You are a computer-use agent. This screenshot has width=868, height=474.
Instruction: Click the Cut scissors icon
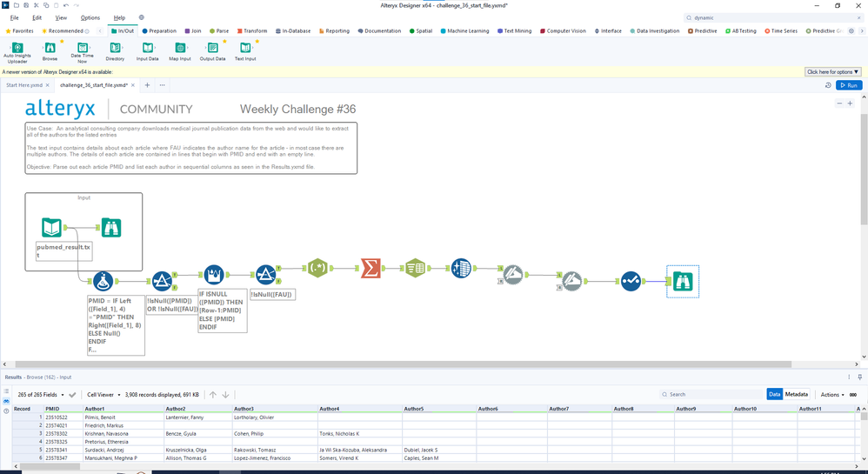coord(36,5)
